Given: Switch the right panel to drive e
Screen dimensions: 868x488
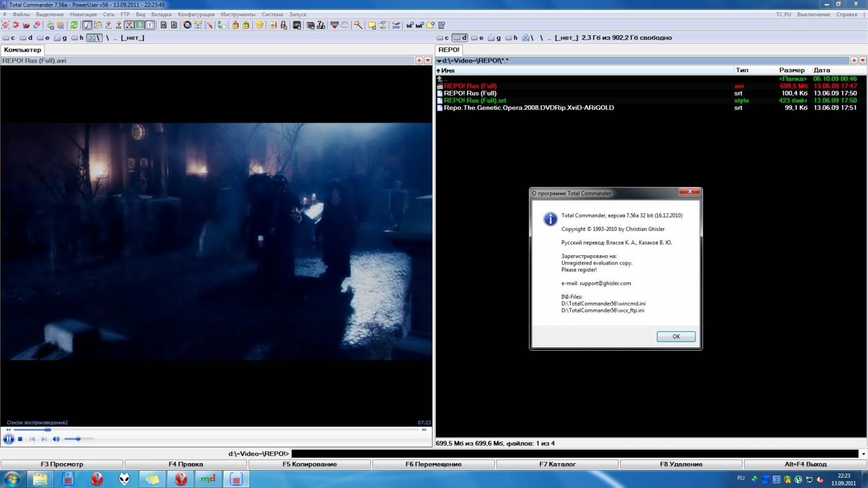Looking at the screenshot, I should (477, 38).
